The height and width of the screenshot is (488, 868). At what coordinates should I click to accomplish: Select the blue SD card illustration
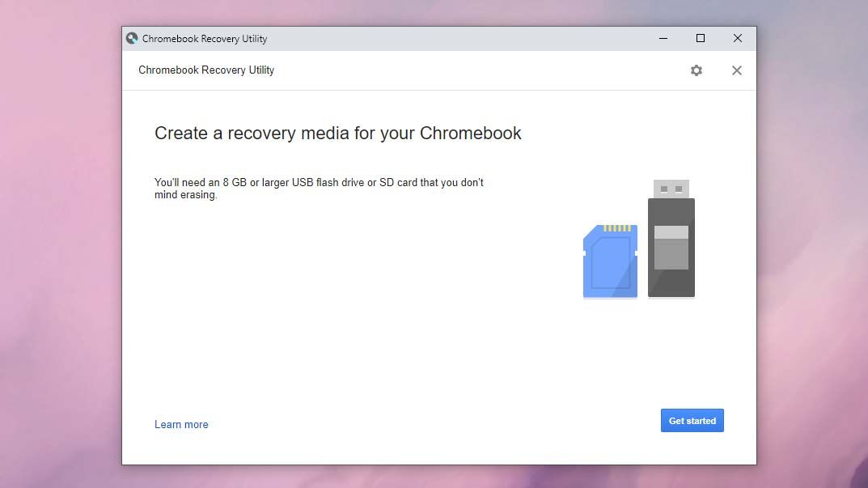pyautogui.click(x=608, y=261)
